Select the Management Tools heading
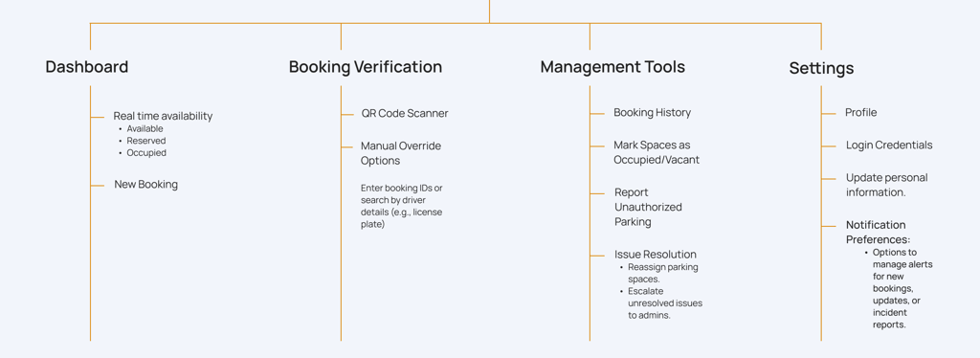 click(x=612, y=67)
